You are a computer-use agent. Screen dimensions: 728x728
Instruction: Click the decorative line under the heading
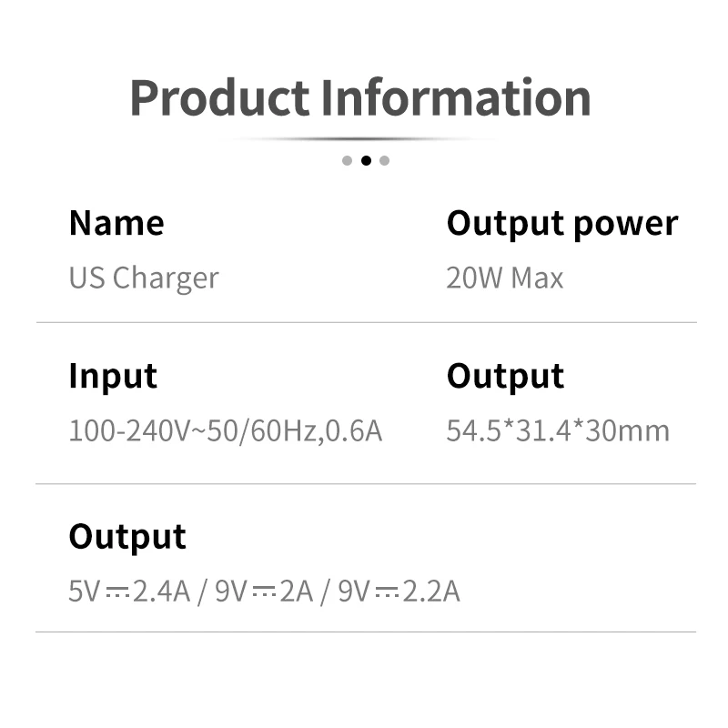(364, 139)
